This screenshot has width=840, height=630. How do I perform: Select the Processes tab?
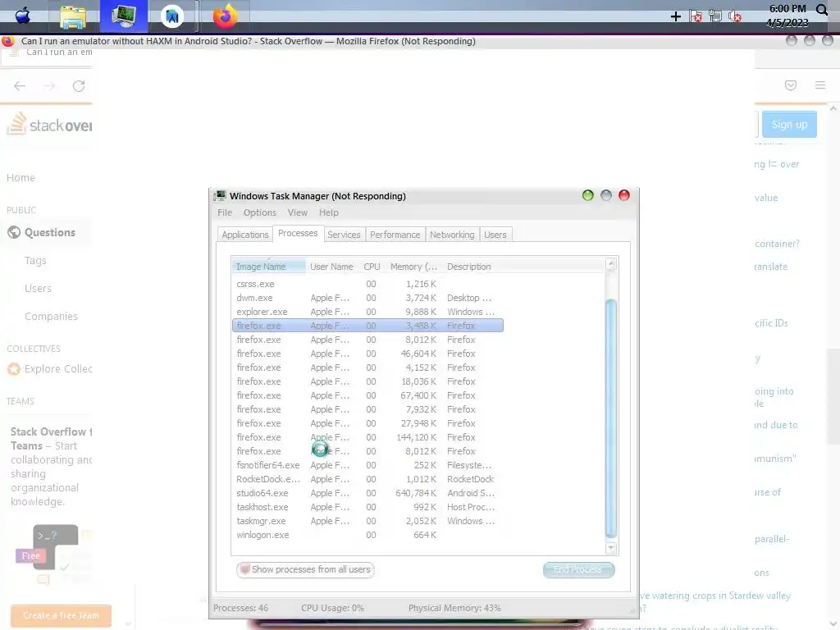coord(298,233)
